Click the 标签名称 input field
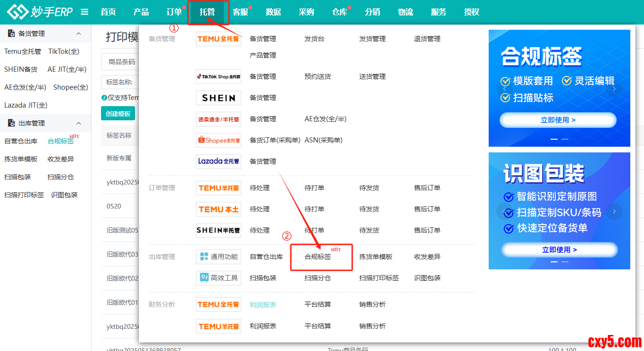 tap(120, 82)
